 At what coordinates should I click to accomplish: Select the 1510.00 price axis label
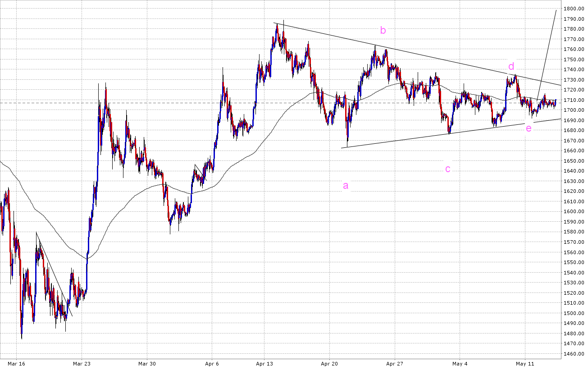coord(575,303)
